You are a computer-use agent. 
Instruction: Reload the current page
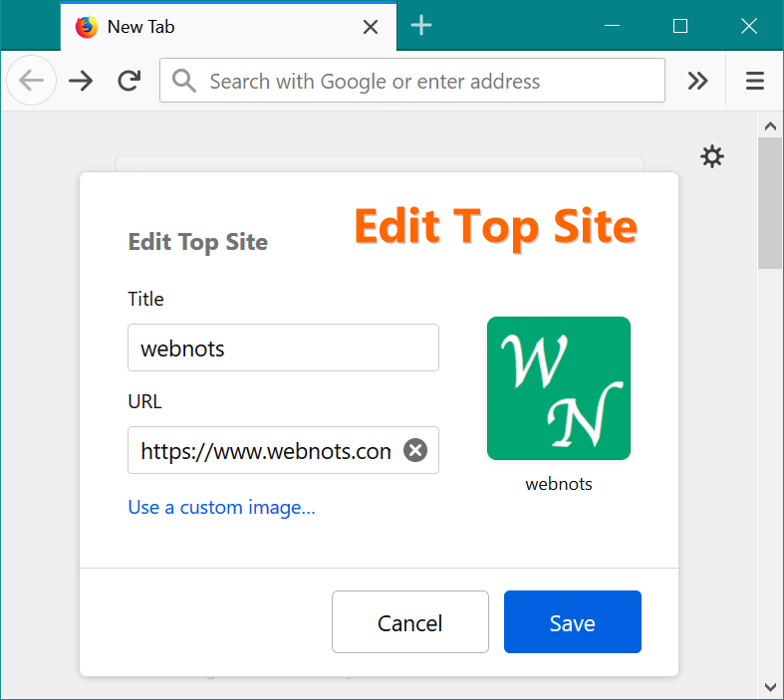pyautogui.click(x=129, y=81)
